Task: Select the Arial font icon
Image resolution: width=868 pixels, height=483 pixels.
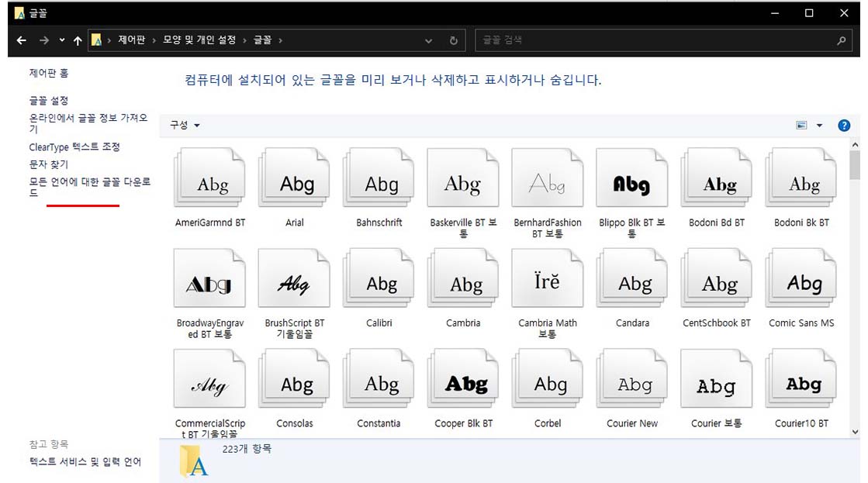Action: click(x=295, y=178)
